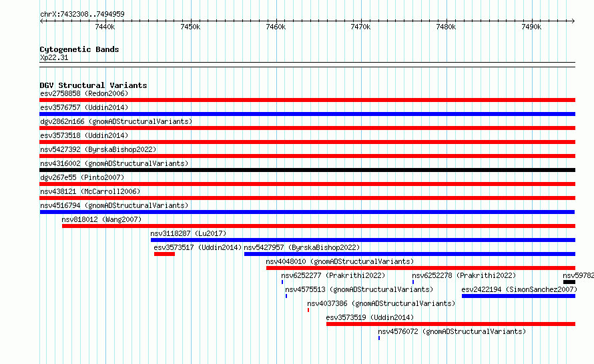Open the nsv6252278 (Prakrithi2022) label
594x364 pixels.
point(464,275)
